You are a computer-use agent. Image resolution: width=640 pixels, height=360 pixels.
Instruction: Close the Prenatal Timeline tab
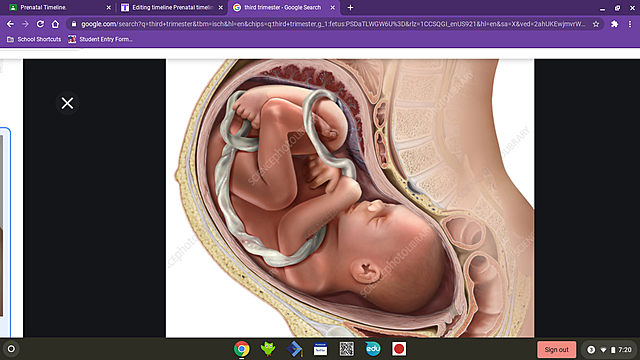(x=109, y=7)
